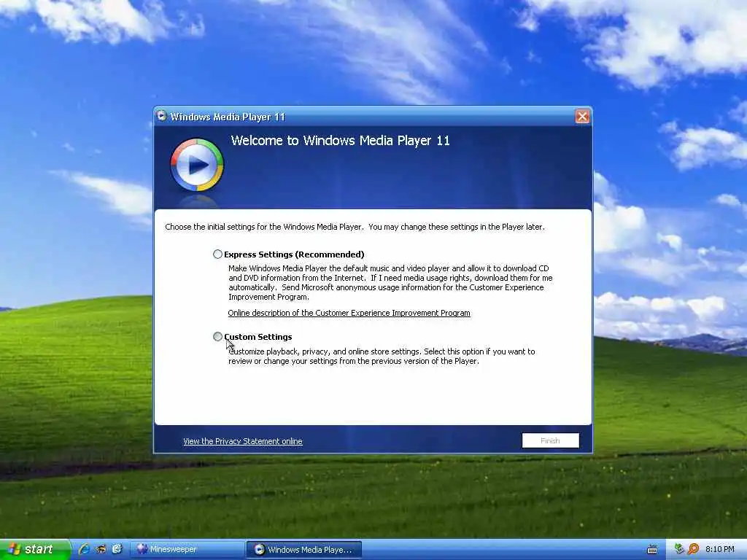
Task: Click the keyboard icon in taskbar
Action: pos(652,550)
